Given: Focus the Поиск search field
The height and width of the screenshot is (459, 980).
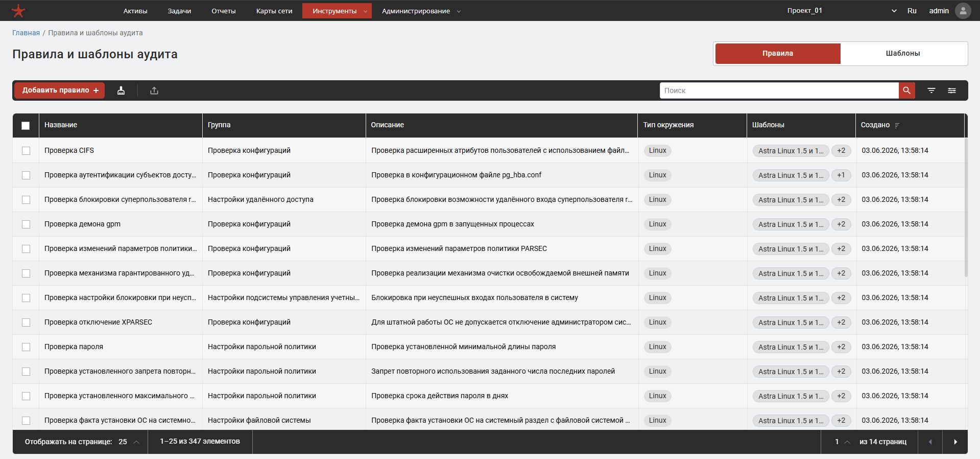Looking at the screenshot, I should [779, 90].
